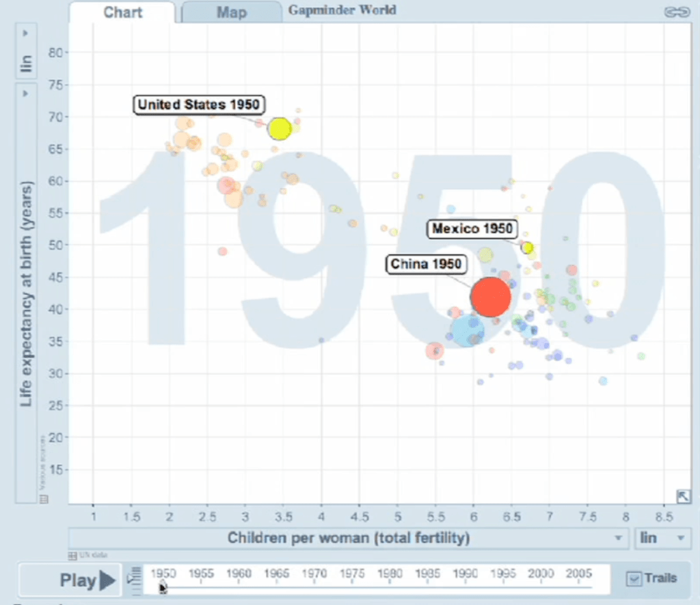Click the share link icon at top right
The height and width of the screenshot is (605, 700).
(x=677, y=12)
